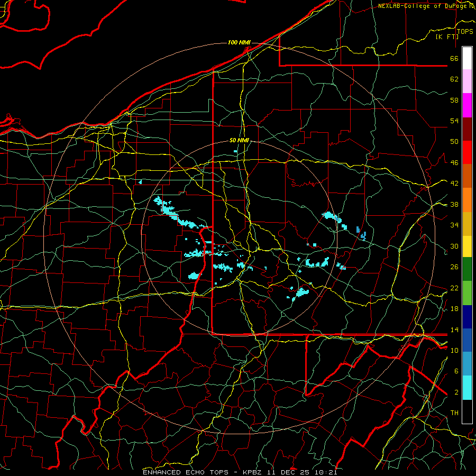Click the "ENHANCED ECHO TOPS" product title
This screenshot has height=476, width=476.
[186, 472]
